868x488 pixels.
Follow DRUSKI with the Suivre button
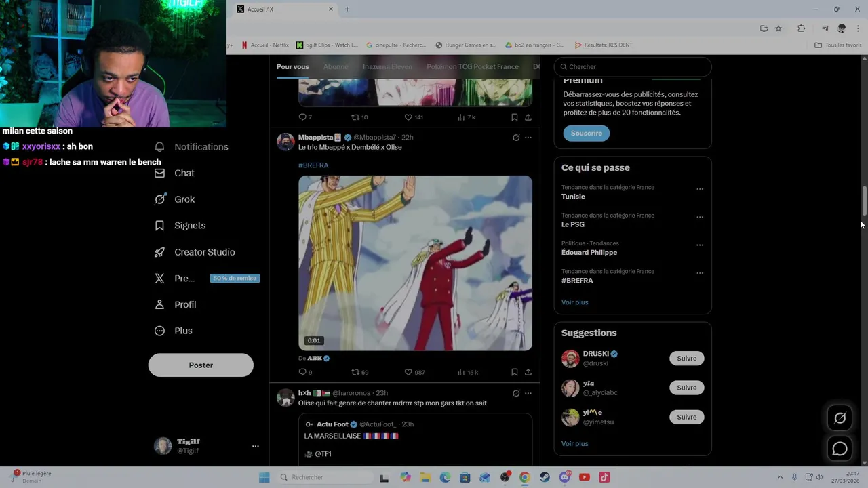(686, 359)
